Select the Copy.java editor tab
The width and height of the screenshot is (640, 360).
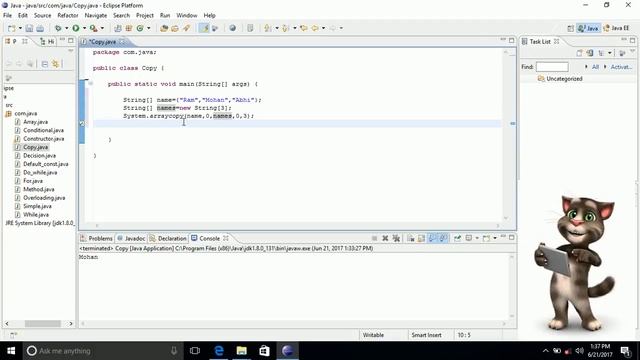(102, 42)
